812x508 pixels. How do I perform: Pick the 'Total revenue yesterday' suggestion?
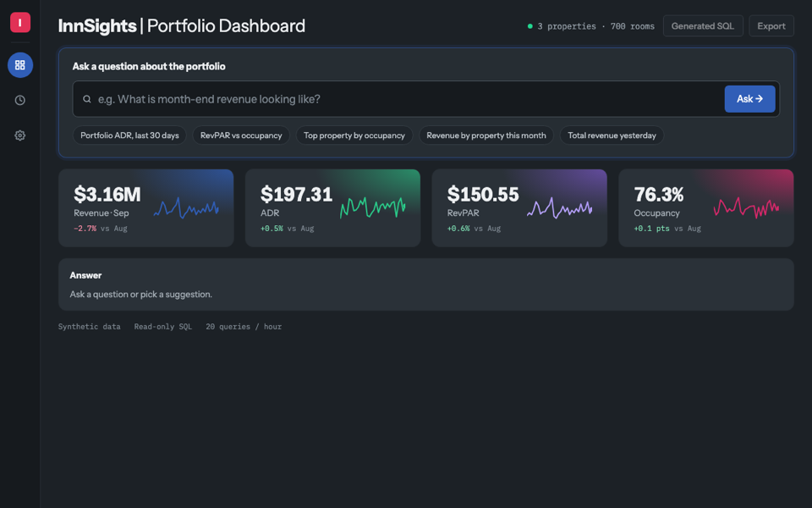click(612, 135)
